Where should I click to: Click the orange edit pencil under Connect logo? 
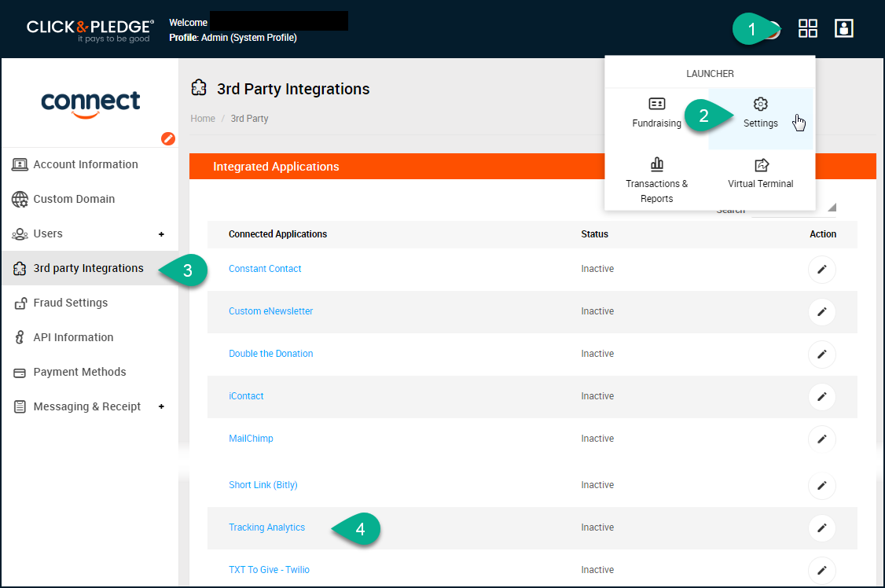tap(168, 138)
